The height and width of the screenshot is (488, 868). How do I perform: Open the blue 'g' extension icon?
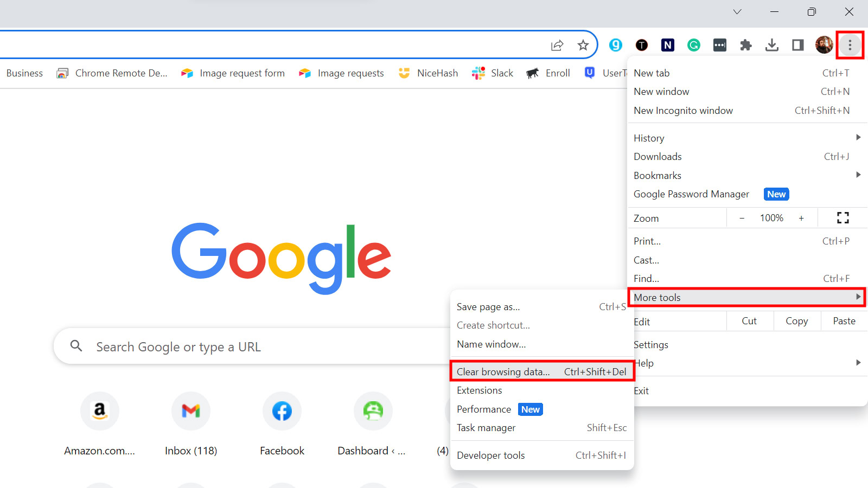(616, 45)
